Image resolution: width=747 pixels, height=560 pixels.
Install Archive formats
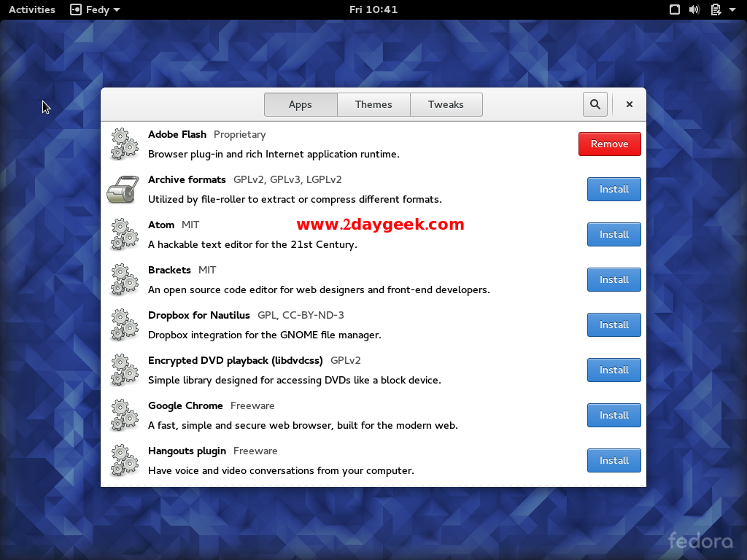(x=614, y=189)
